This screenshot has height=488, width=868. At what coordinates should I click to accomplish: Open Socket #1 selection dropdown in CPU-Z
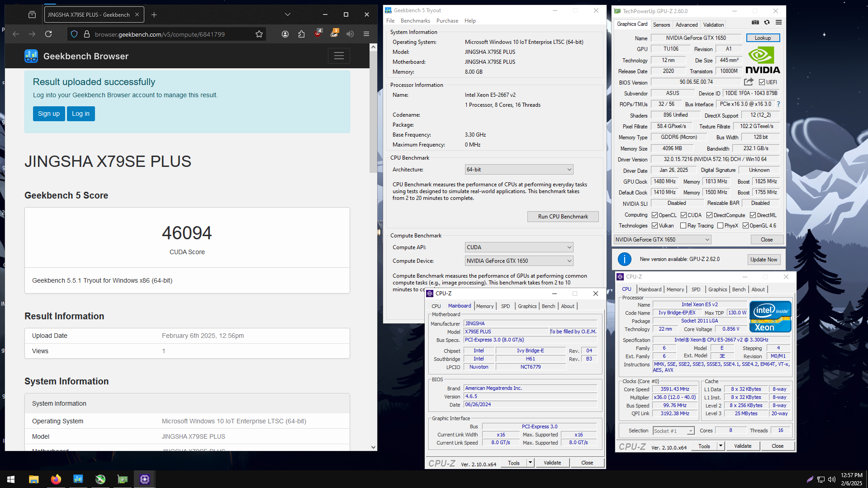[x=674, y=431]
